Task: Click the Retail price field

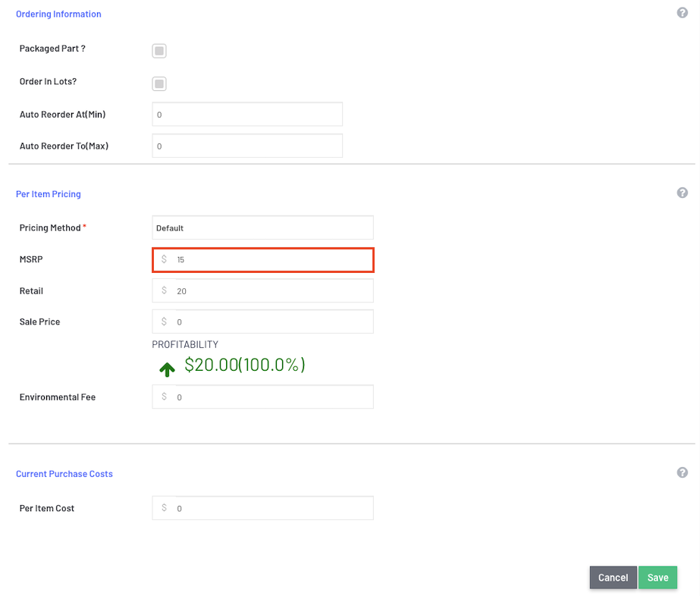Action: pyautogui.click(x=262, y=291)
